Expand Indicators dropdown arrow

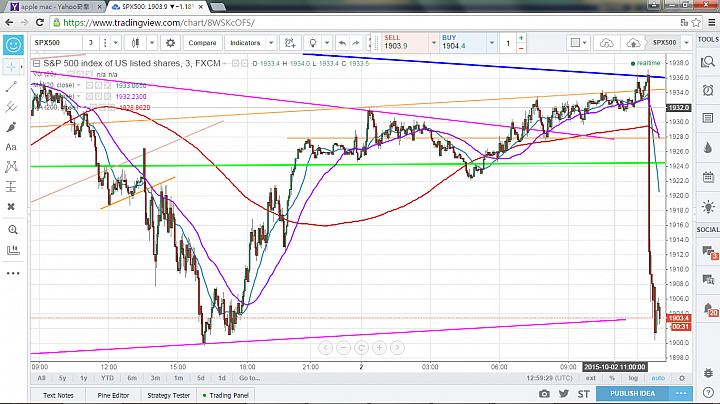(271, 43)
